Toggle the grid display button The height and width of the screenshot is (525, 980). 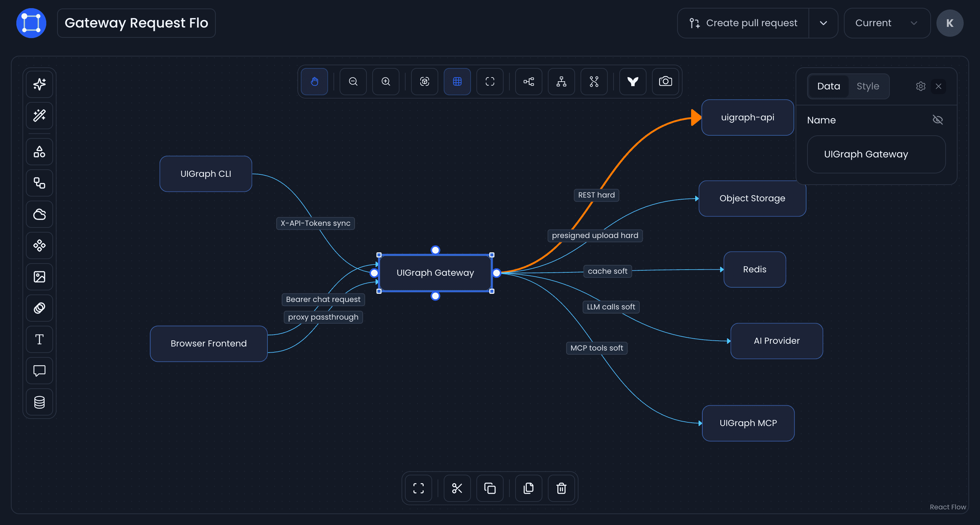click(x=457, y=81)
